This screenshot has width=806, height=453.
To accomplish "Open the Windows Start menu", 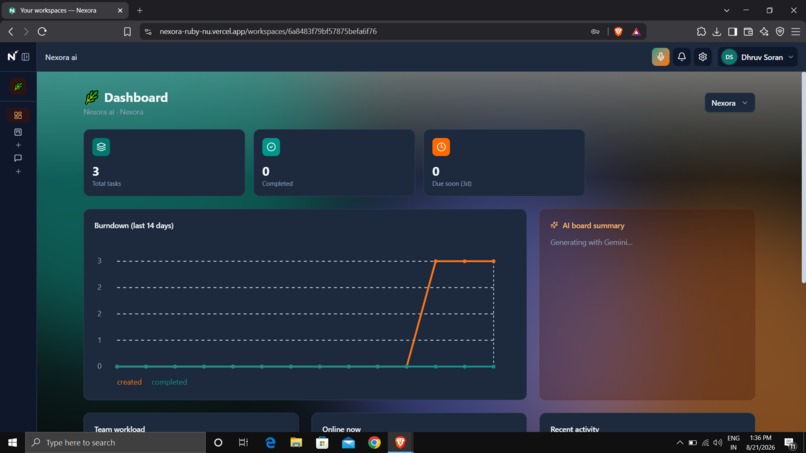I will point(12,442).
